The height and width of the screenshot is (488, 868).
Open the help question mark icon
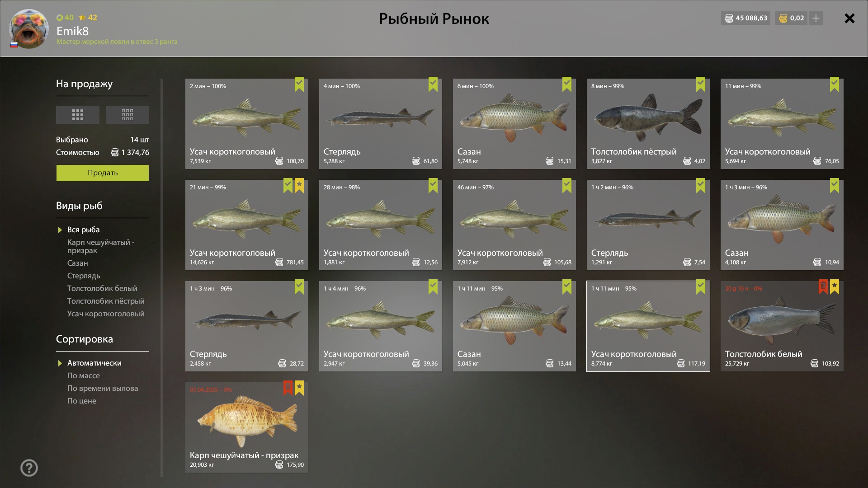pos(29,468)
